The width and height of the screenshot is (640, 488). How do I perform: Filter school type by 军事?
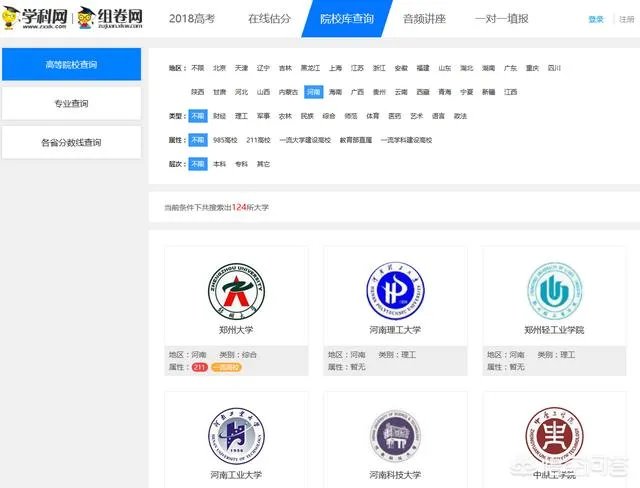tap(263, 116)
